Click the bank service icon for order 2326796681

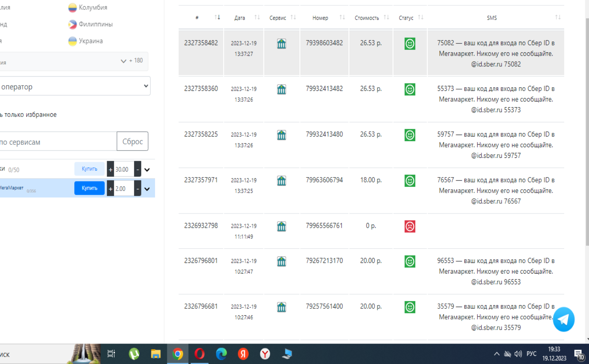(281, 307)
